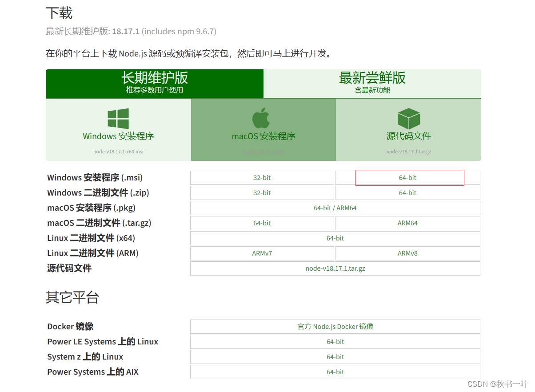535x392 pixels.
Task: Download node-v18.17.1.tar.gz source table link
Action: pyautogui.click(x=335, y=268)
